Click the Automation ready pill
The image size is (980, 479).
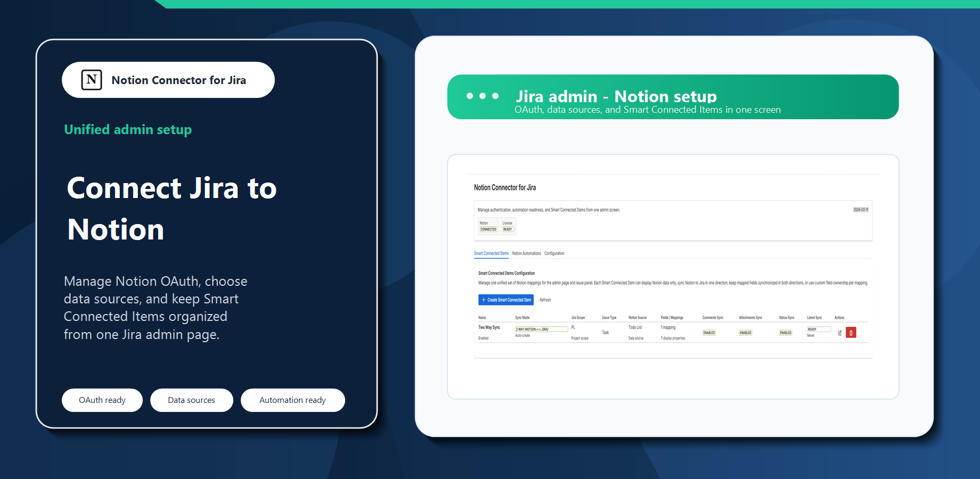(293, 400)
